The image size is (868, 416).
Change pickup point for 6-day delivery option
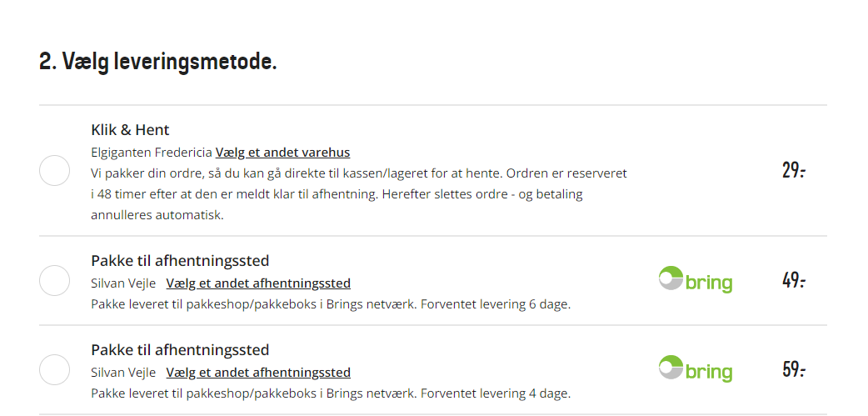pyautogui.click(x=258, y=283)
